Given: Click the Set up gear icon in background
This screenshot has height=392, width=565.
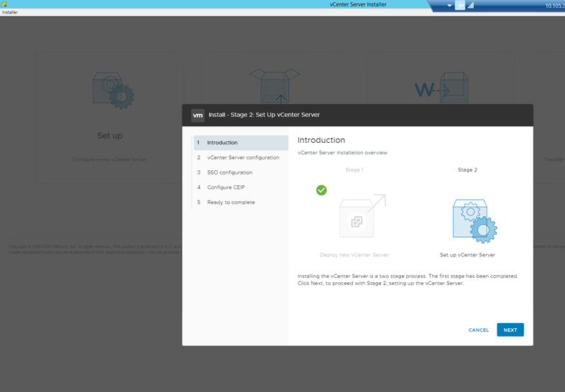Looking at the screenshot, I should (x=114, y=90).
